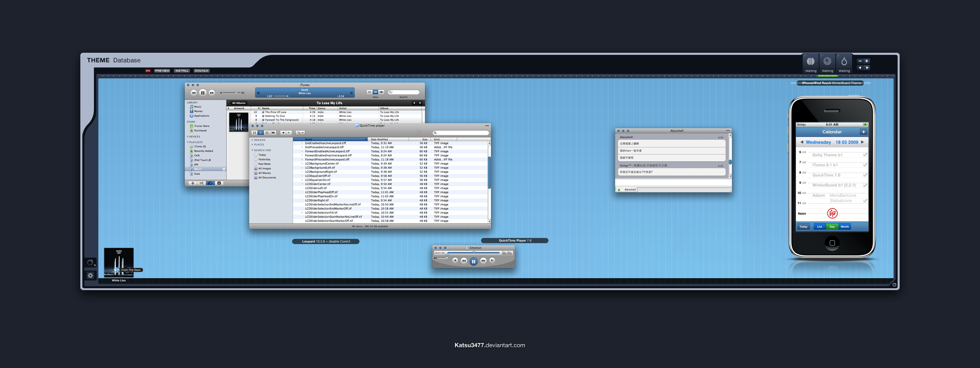Select All Images in Finder sidebar

click(262, 168)
